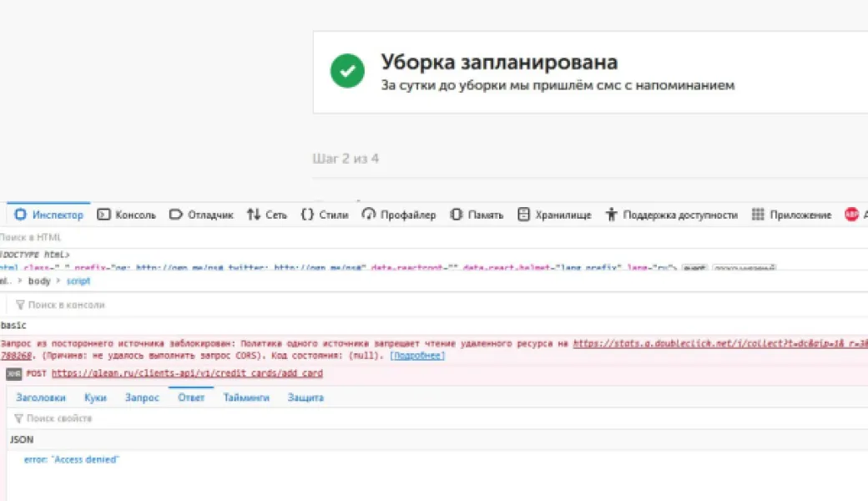The height and width of the screenshot is (501, 868).
Task: Open the Запрос request tab
Action: pos(142,397)
